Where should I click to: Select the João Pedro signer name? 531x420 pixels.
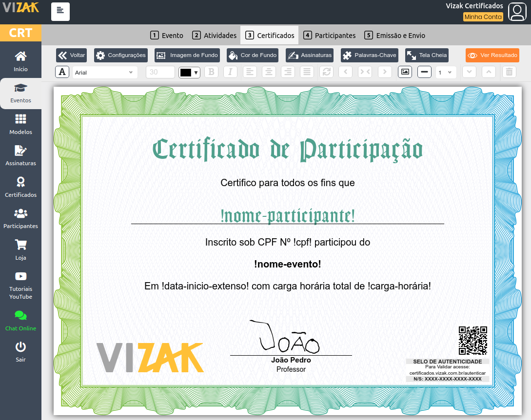(291, 360)
